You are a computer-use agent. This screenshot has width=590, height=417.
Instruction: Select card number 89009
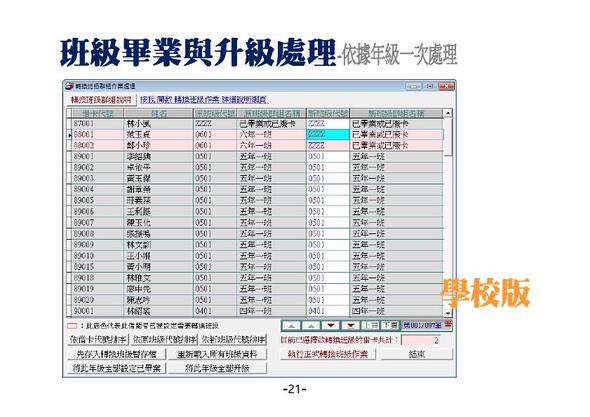97,245
